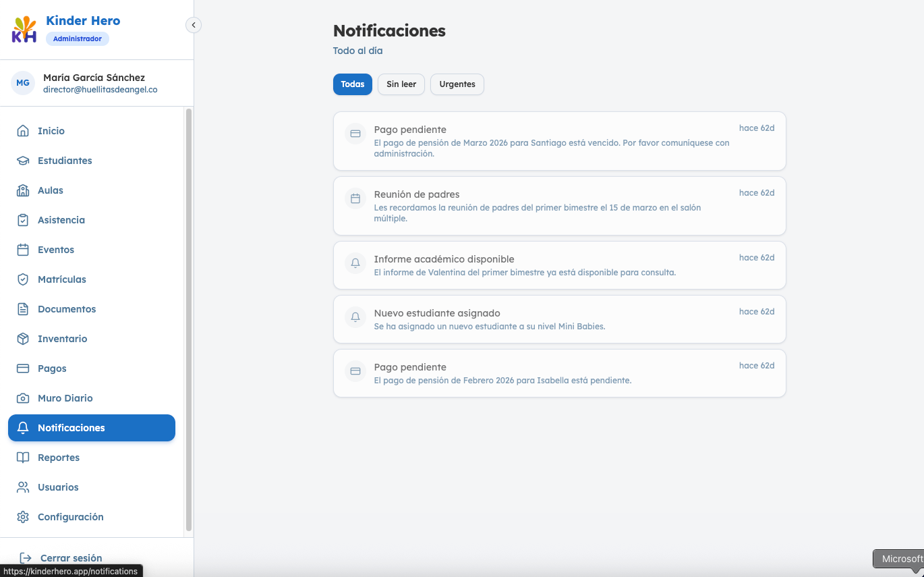The image size is (924, 577).
Task: Click the sidebar vertical scrollbar
Action: pos(189,319)
